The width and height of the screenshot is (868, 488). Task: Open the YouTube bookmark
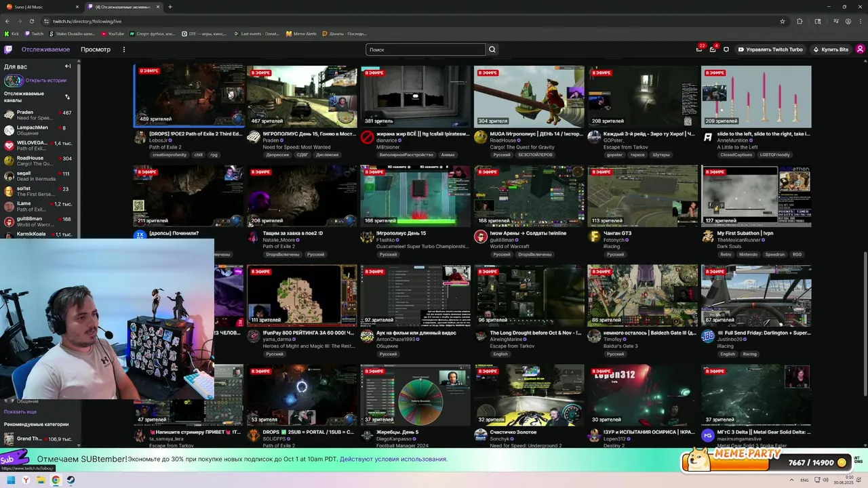pos(113,34)
